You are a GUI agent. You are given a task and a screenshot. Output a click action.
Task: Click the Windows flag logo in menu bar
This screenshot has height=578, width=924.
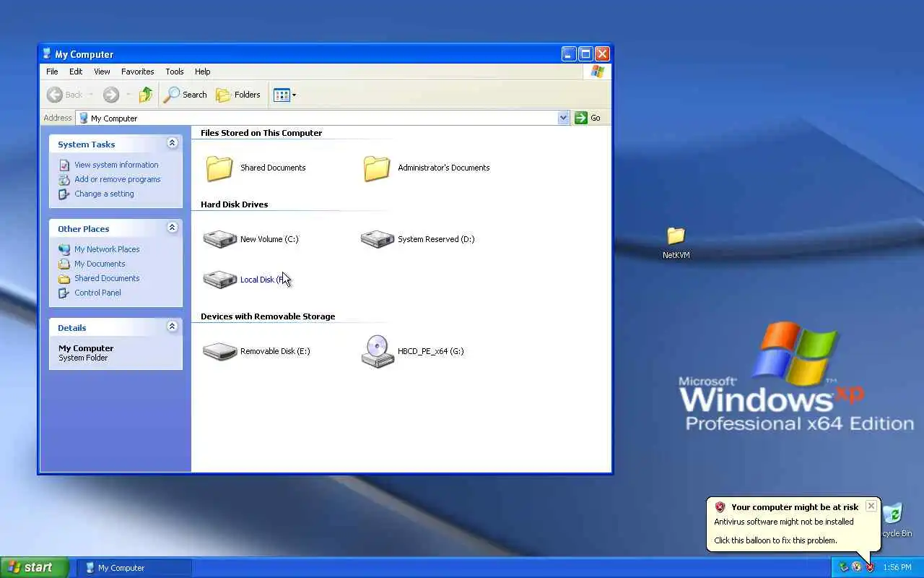click(597, 72)
